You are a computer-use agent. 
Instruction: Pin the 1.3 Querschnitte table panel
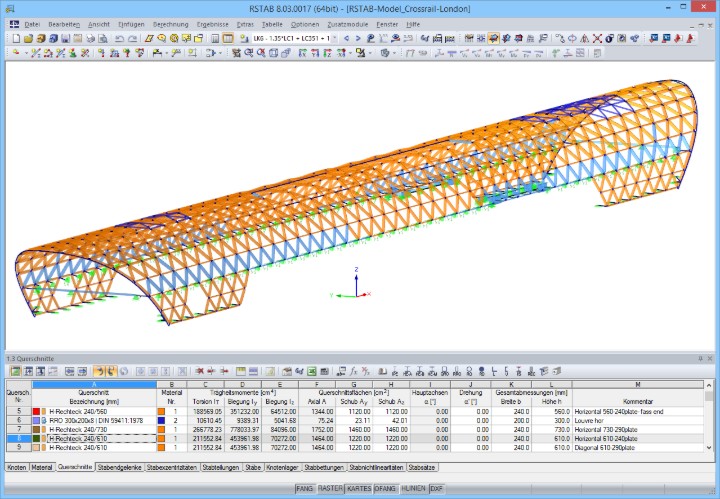pyautogui.click(x=700, y=359)
